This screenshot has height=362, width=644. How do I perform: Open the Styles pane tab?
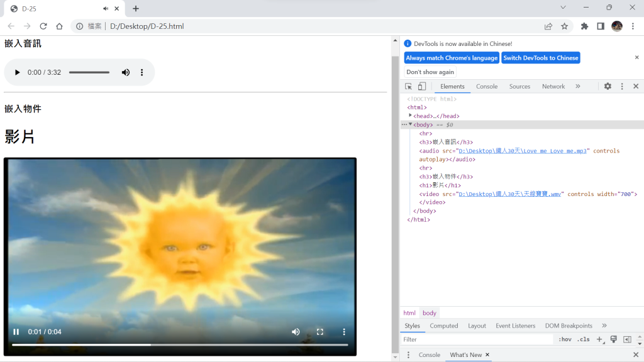(x=412, y=326)
